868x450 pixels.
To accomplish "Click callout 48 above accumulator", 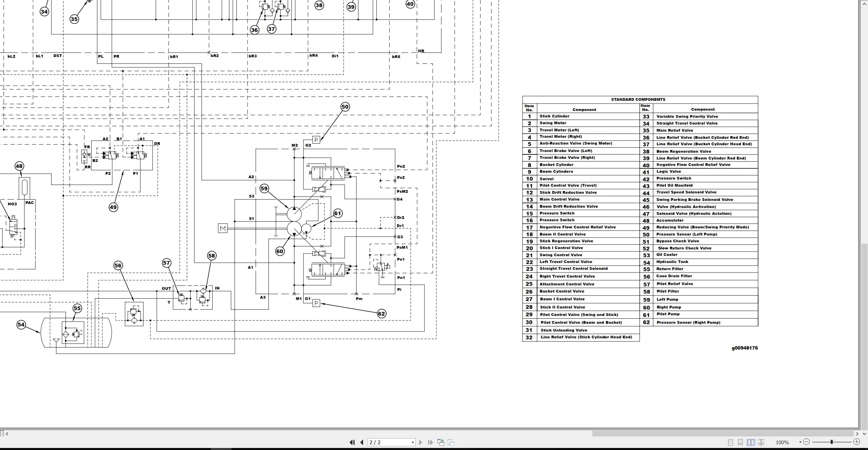I will click(x=19, y=166).
